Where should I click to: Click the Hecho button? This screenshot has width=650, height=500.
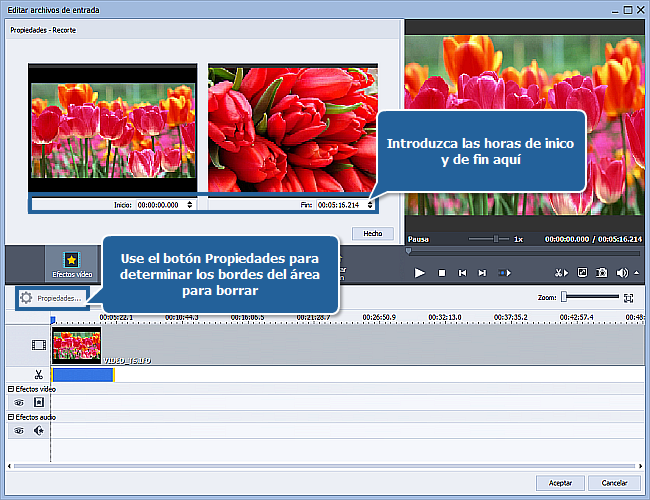tap(373, 233)
